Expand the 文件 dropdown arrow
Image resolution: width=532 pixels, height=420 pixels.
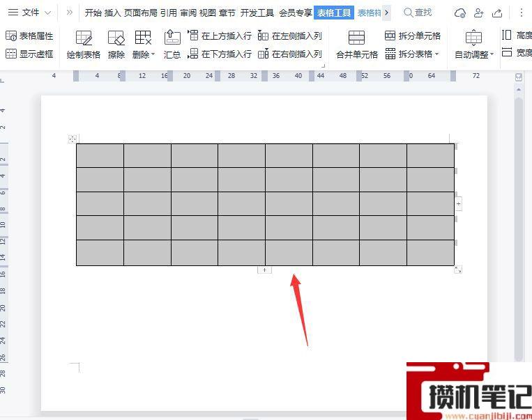48,13
